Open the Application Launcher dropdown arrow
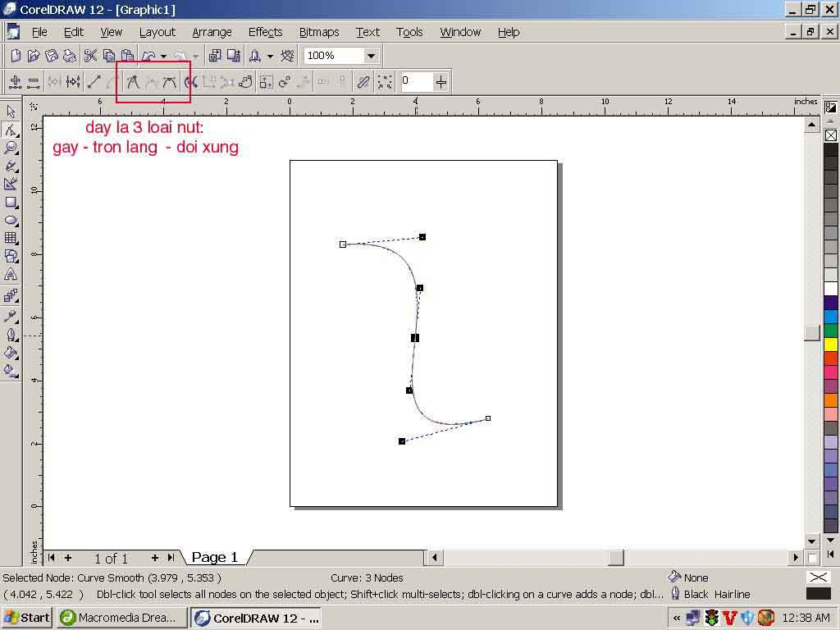 pyautogui.click(x=270, y=56)
